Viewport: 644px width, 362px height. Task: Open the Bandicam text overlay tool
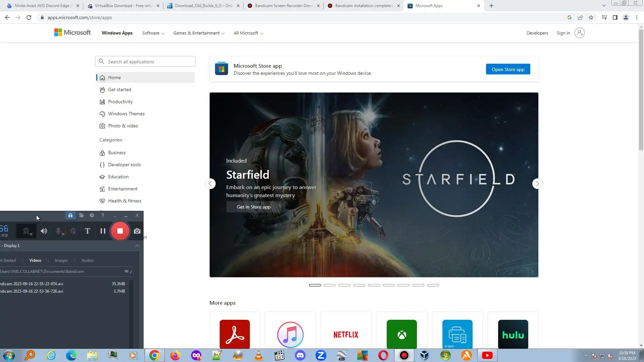click(88, 231)
